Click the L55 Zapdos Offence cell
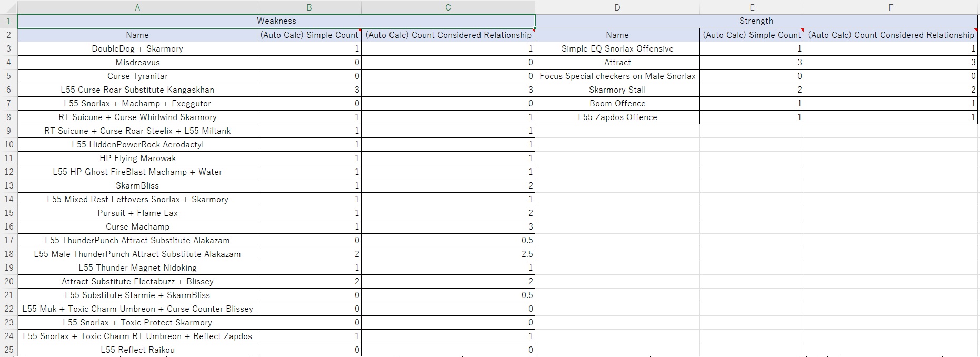 click(617, 117)
